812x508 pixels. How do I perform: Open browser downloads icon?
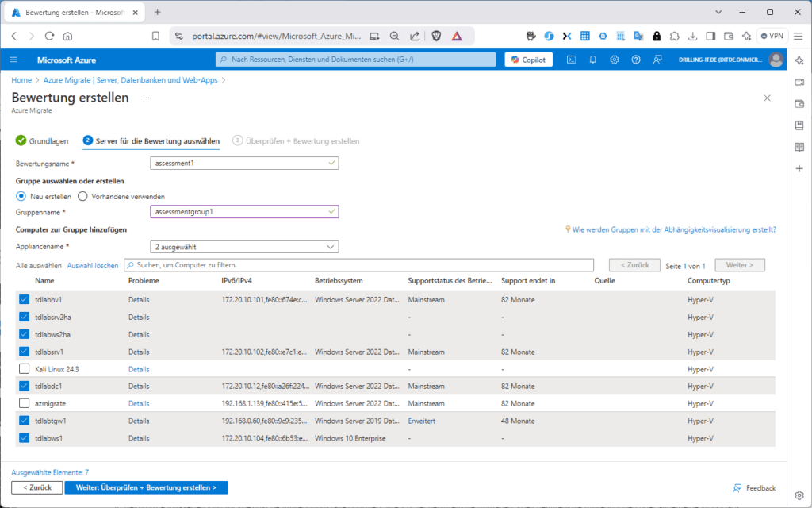(x=693, y=36)
